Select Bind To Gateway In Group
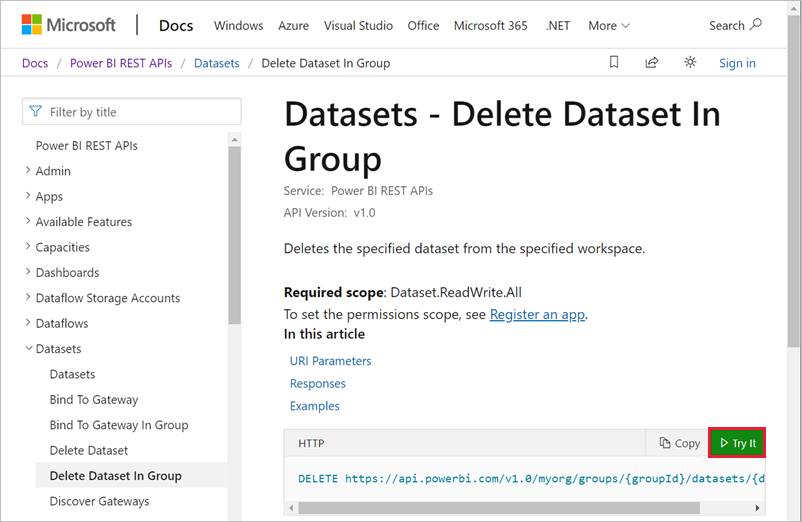Viewport: 802px width, 522px height. coord(119,425)
